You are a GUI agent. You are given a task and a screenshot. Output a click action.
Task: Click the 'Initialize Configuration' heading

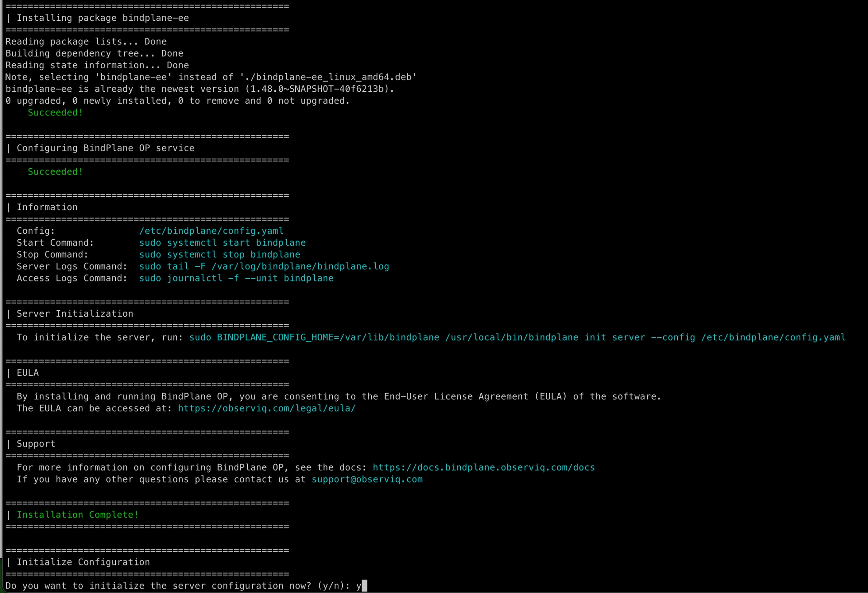(x=83, y=562)
